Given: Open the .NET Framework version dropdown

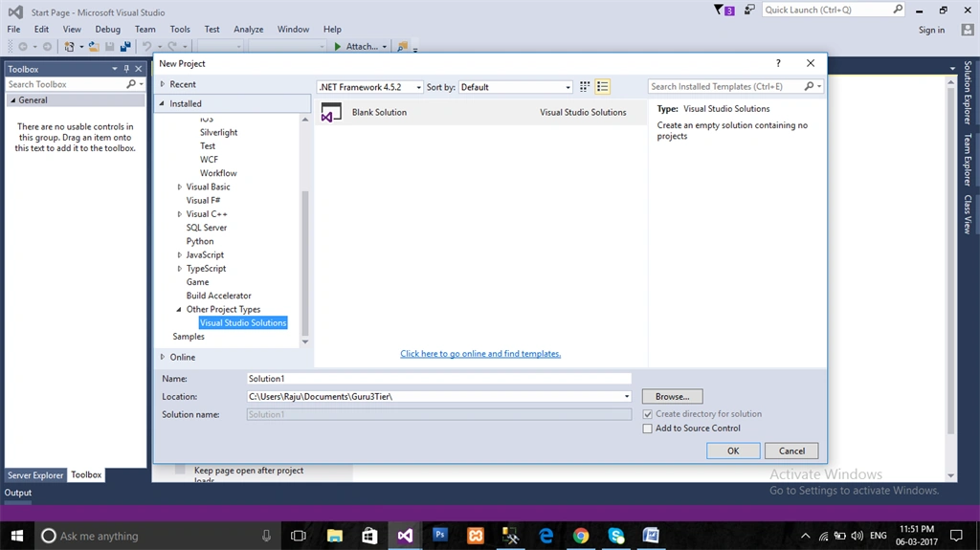Looking at the screenshot, I should [370, 87].
